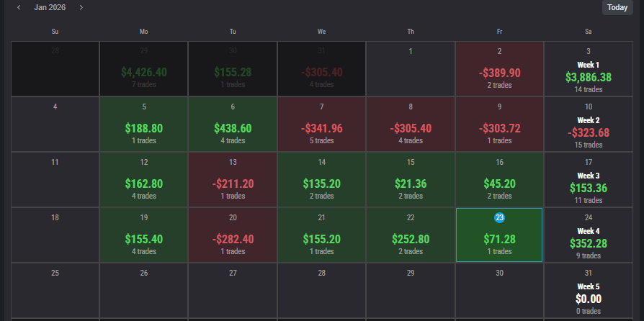Screen dimensions: 644x321
Task: Select January 5 with $188.80 profit
Action: [x=144, y=125]
